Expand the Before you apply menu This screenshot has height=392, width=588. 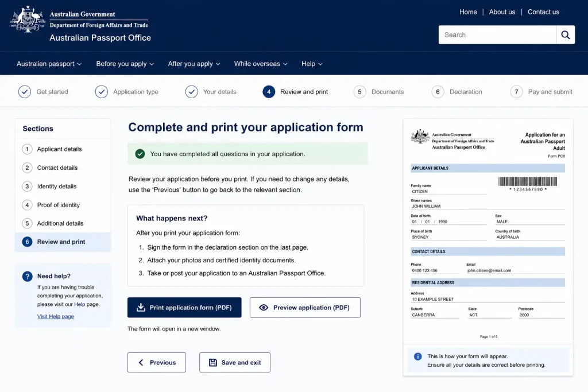tap(125, 64)
